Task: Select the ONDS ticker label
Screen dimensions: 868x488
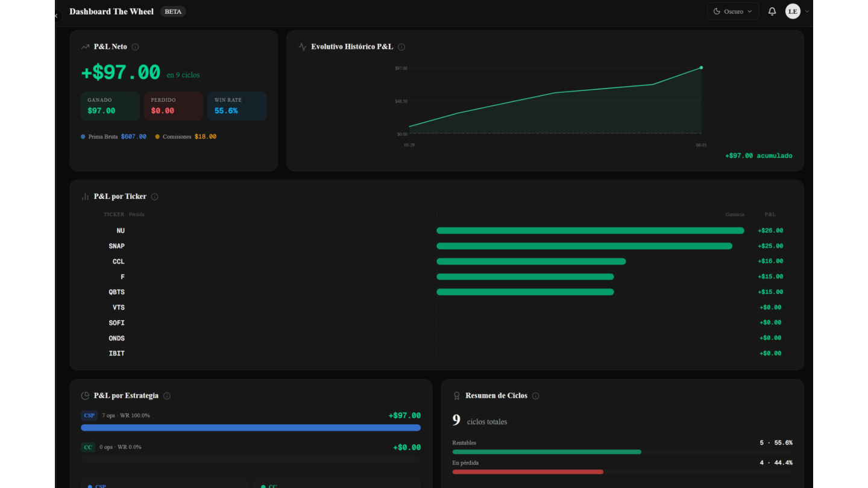Action: tap(117, 338)
